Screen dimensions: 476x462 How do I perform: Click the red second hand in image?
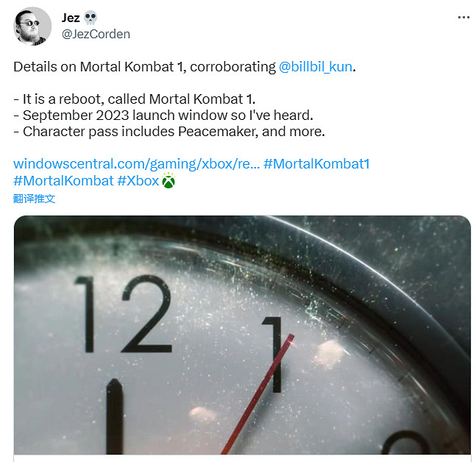click(x=257, y=394)
